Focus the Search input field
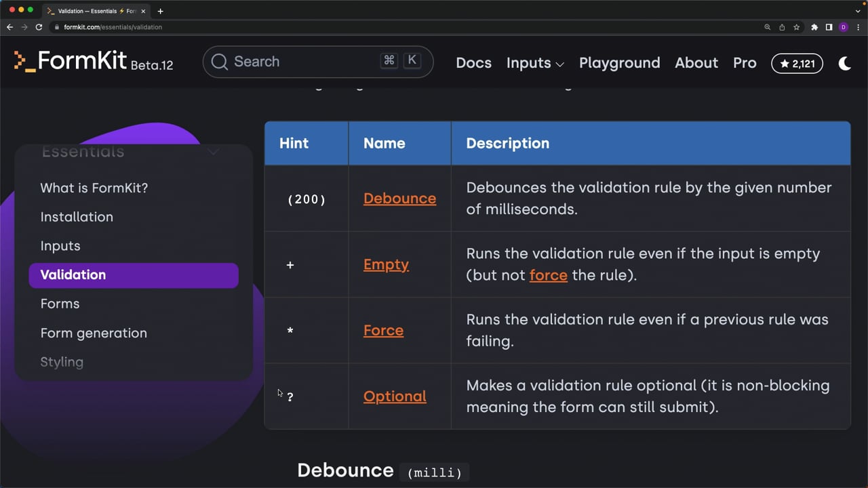 click(x=318, y=62)
